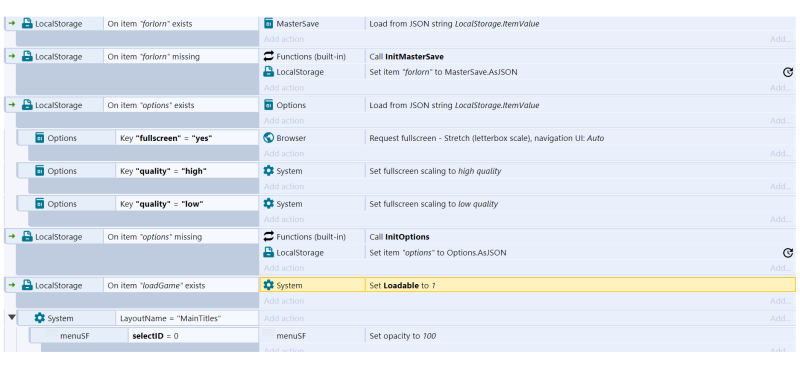Select condition On item "forlorn" exists

pyautogui.click(x=181, y=23)
